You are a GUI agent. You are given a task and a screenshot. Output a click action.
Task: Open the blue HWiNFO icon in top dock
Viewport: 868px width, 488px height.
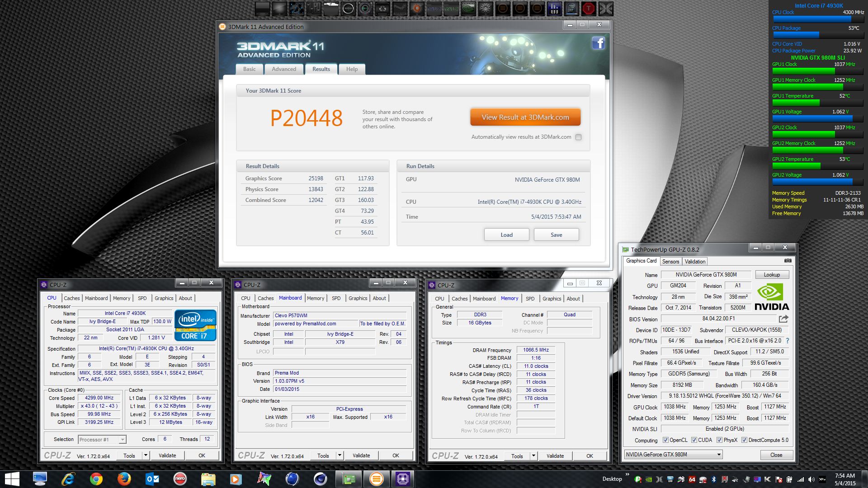click(x=554, y=8)
